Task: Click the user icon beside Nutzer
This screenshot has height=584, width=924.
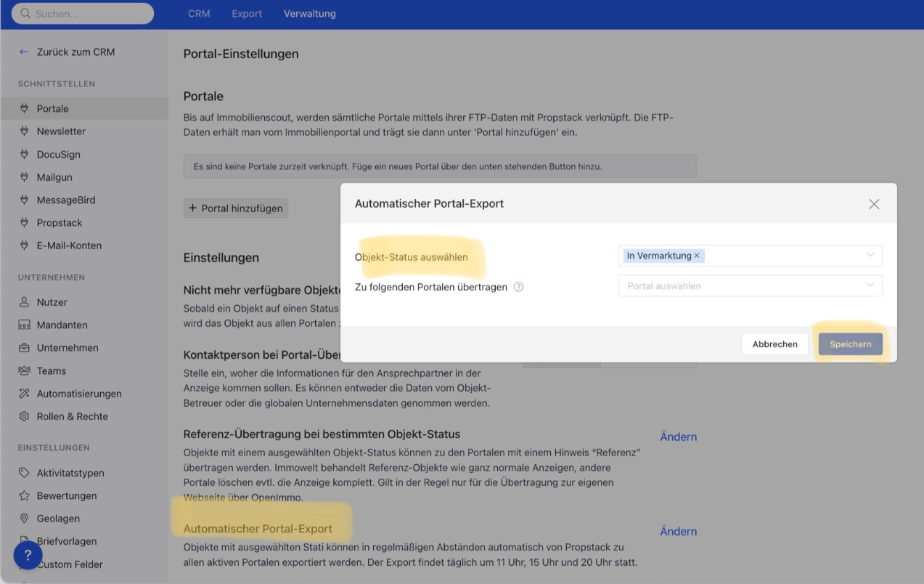Action: click(x=24, y=302)
